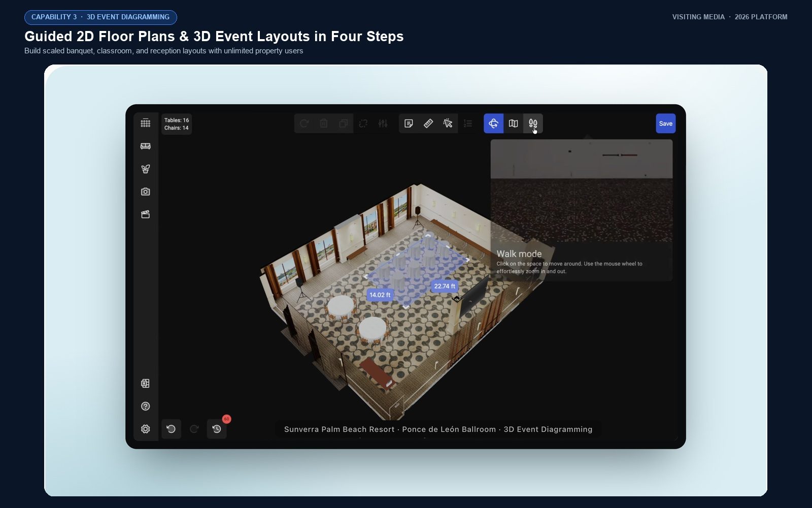
Task: Open the settings gear icon
Action: click(x=145, y=429)
